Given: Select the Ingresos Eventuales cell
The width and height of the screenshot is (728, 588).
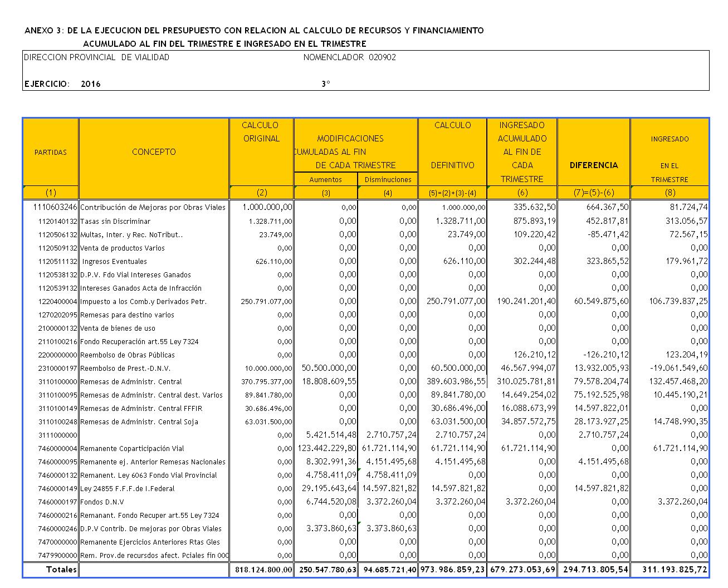Looking at the screenshot, I should click(115, 261).
